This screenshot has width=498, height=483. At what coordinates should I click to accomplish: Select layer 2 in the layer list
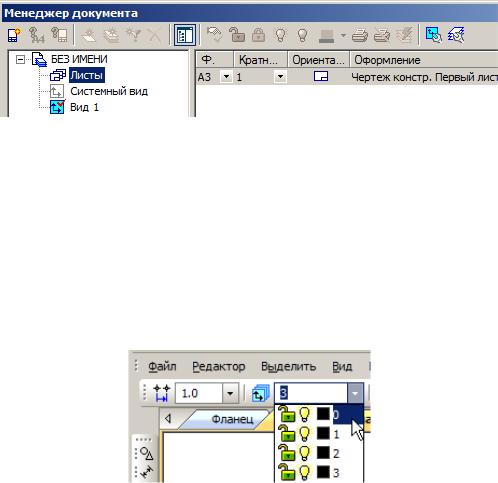336,453
